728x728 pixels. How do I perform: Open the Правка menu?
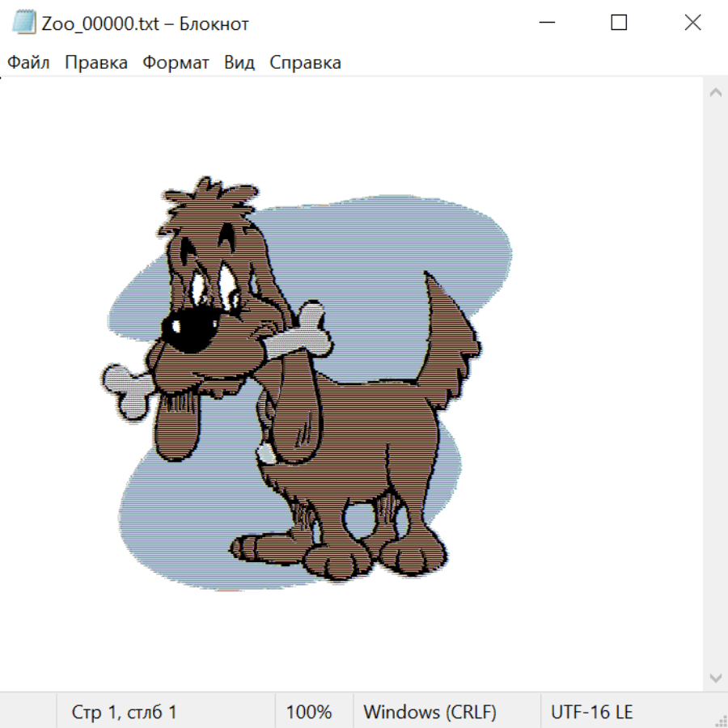[95, 62]
